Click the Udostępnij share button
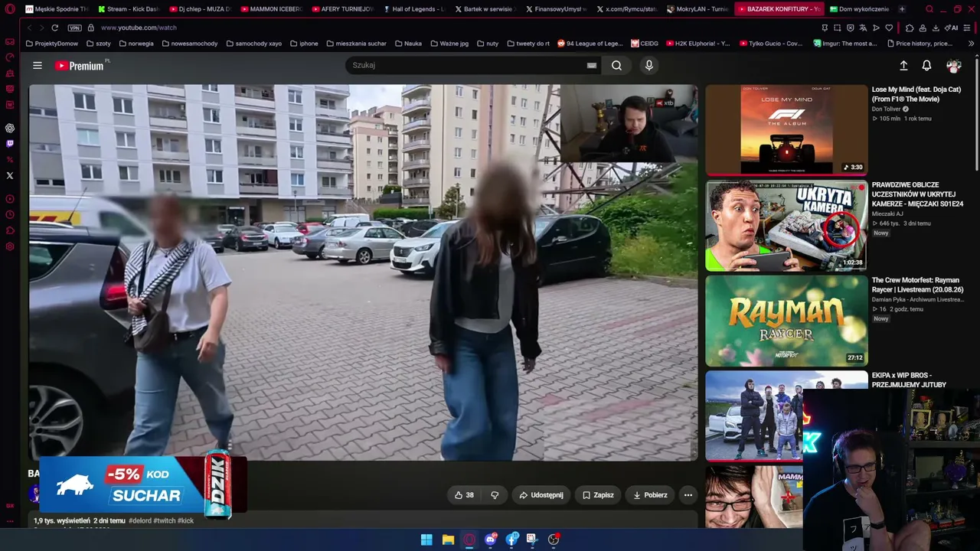980x551 pixels. coord(541,495)
